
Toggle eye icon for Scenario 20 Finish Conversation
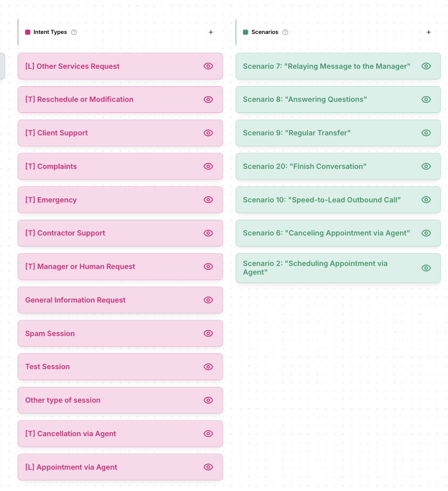pyautogui.click(x=426, y=166)
